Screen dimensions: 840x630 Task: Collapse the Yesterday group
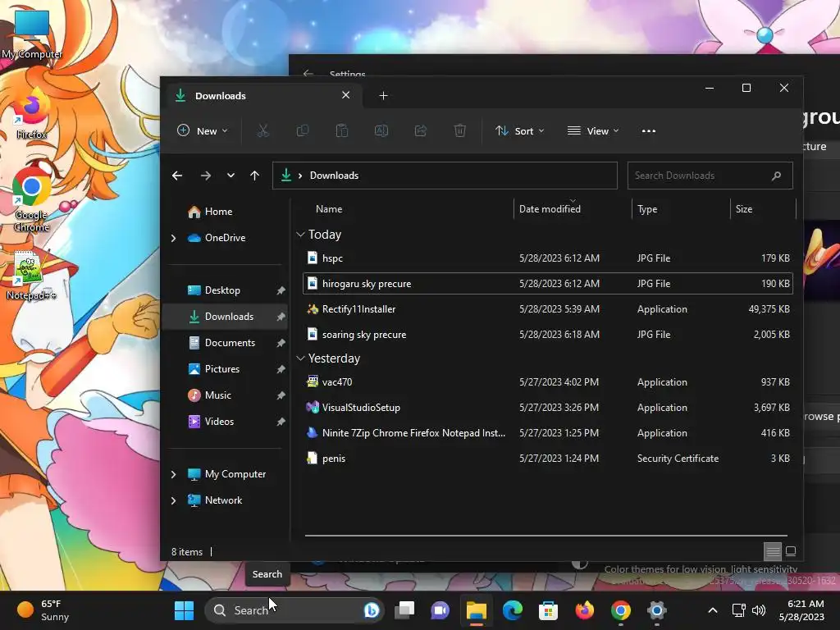point(300,358)
